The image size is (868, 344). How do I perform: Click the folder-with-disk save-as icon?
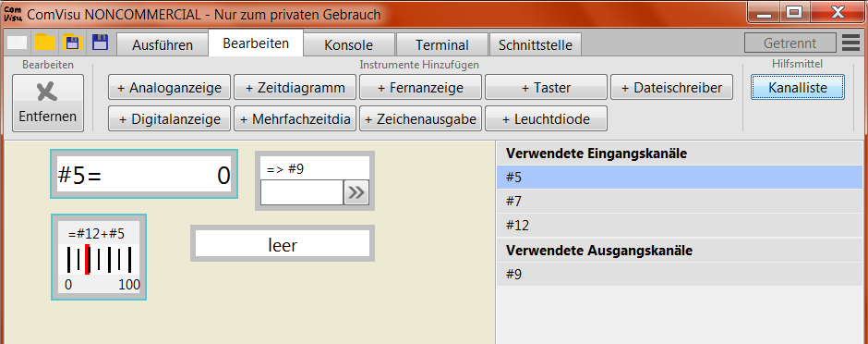click(x=73, y=43)
